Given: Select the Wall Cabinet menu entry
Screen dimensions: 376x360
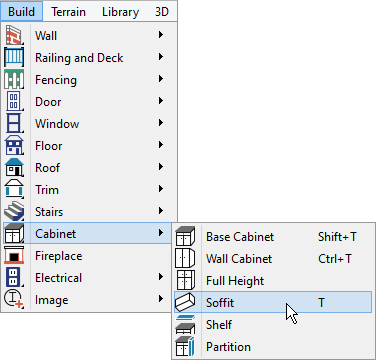Looking at the screenshot, I should pos(273,258).
